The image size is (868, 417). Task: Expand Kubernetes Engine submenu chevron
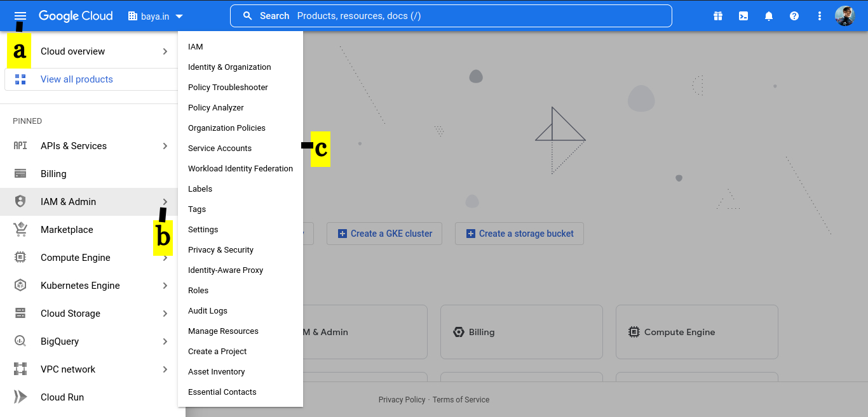165,286
